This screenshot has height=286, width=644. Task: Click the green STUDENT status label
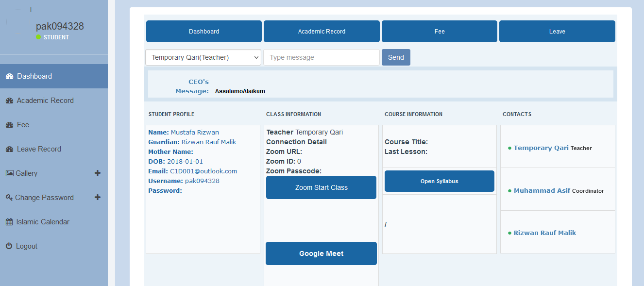click(52, 37)
